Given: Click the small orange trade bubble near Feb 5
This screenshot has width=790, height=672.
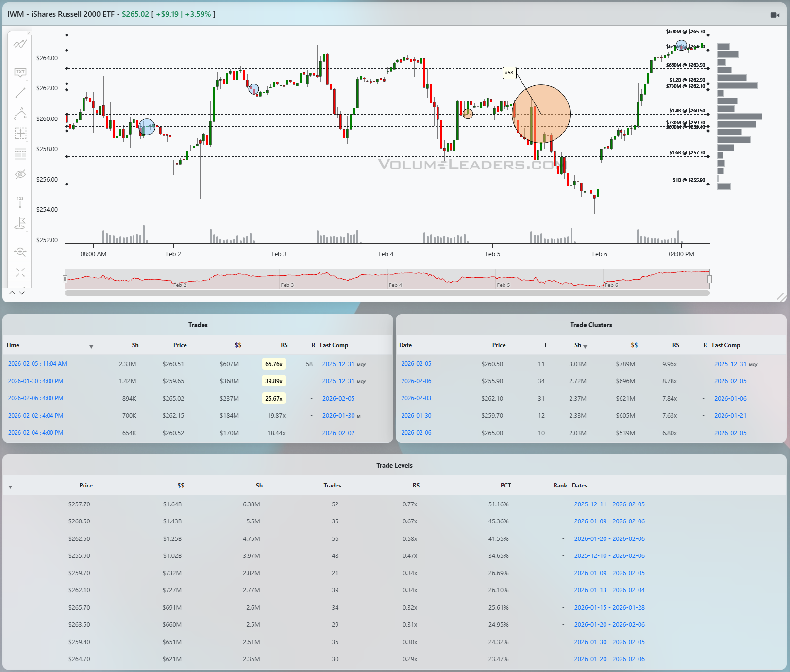Looking at the screenshot, I should pos(468,114).
